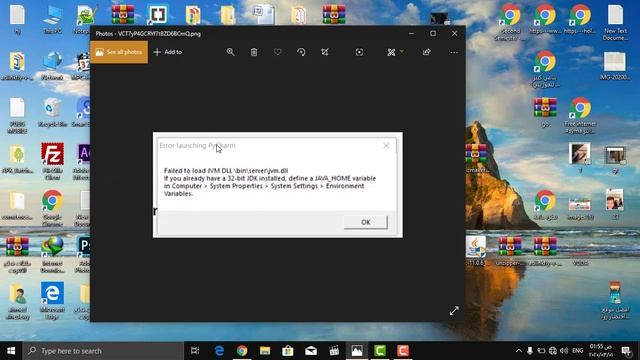Open Microsoft Store from taskbar
The image size is (640, 360).
(288, 351)
